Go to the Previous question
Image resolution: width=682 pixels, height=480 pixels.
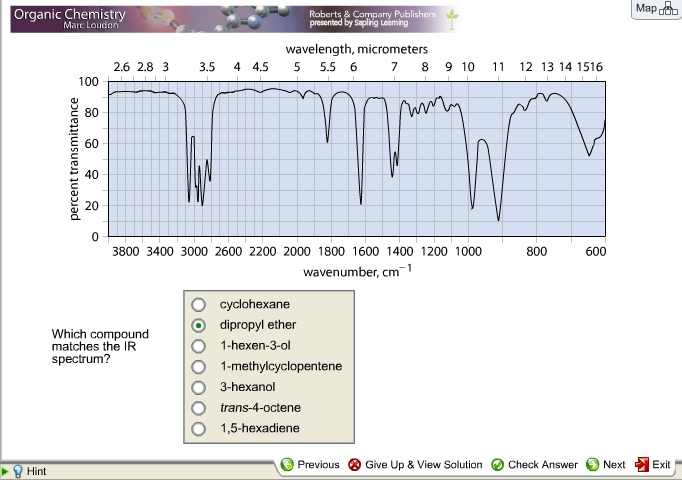click(x=318, y=465)
